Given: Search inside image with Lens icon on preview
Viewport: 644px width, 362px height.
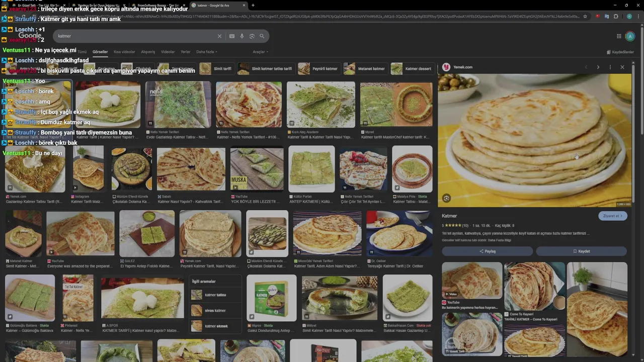Looking at the screenshot, I should [446, 198].
